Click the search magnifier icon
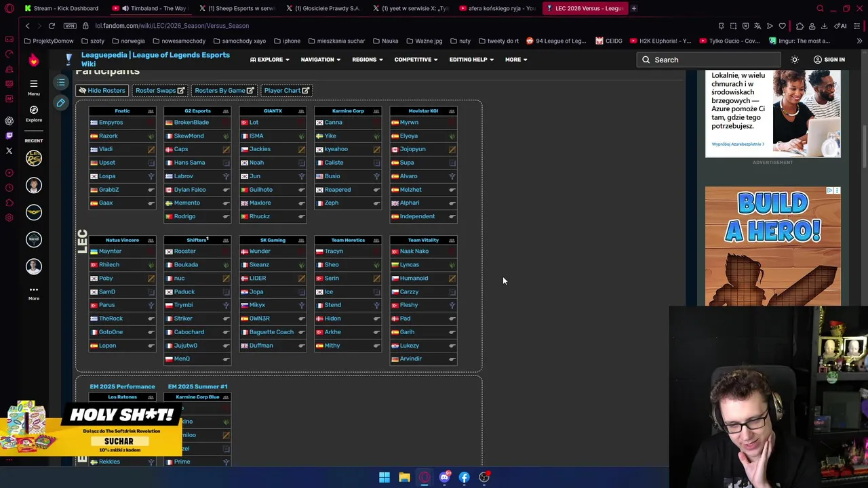The image size is (868, 488). (x=646, y=60)
